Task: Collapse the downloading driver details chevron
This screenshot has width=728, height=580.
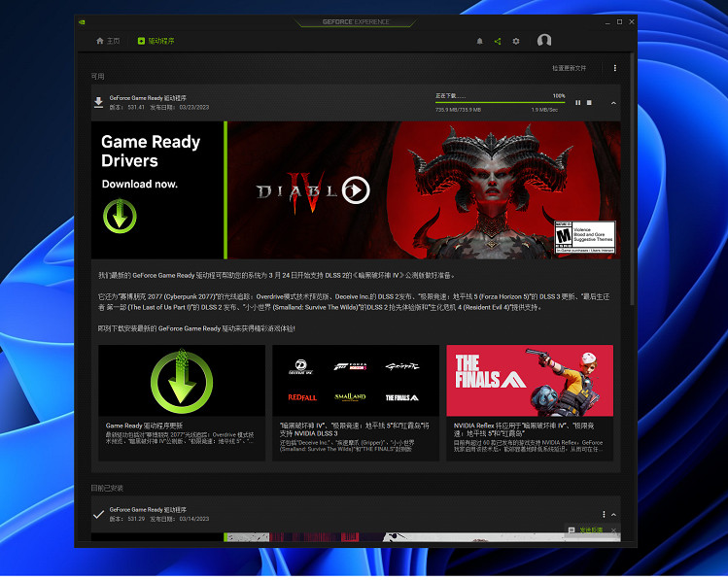Action: point(613,103)
